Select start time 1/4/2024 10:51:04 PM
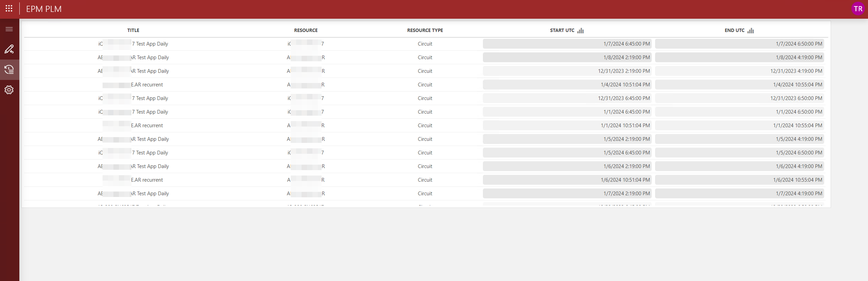The width and height of the screenshot is (868, 281). [x=567, y=85]
